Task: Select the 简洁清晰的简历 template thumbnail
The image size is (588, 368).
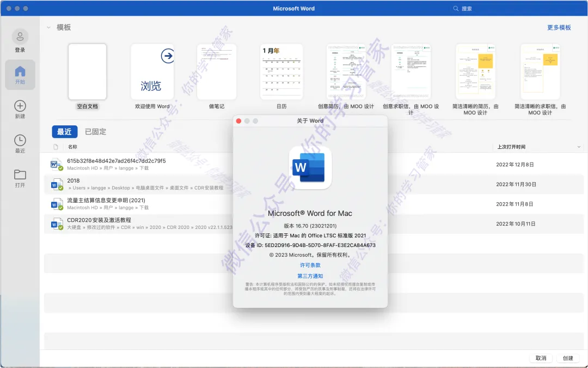Action: tap(475, 72)
